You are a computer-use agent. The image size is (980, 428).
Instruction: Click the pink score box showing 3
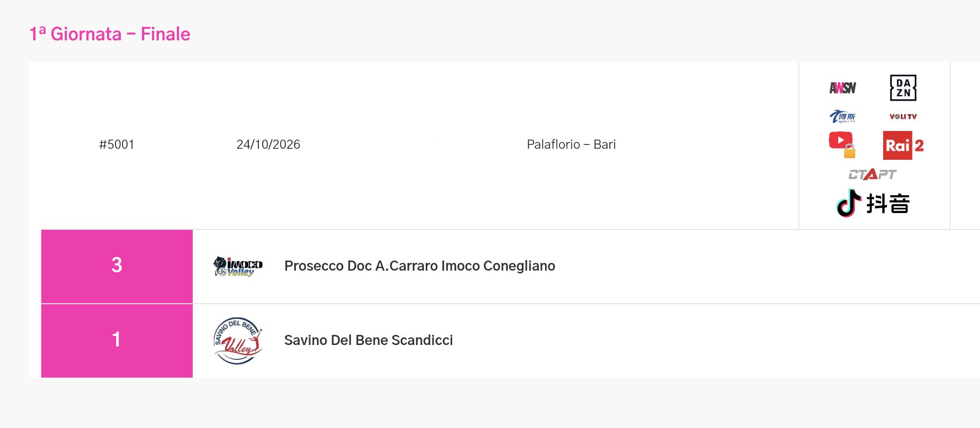(x=117, y=266)
